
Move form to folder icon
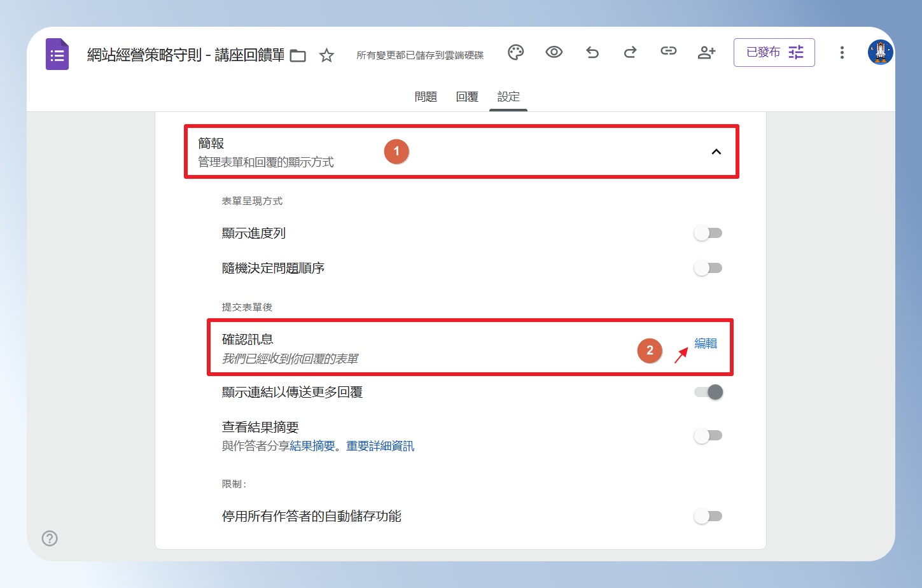(x=298, y=56)
